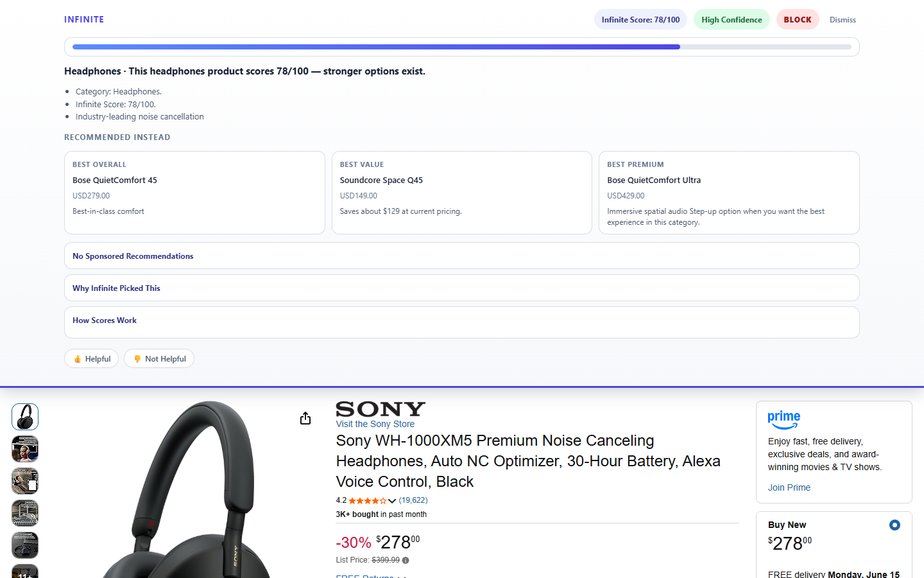Click the Join Prime link
Screen dimensions: 924x578
point(789,487)
